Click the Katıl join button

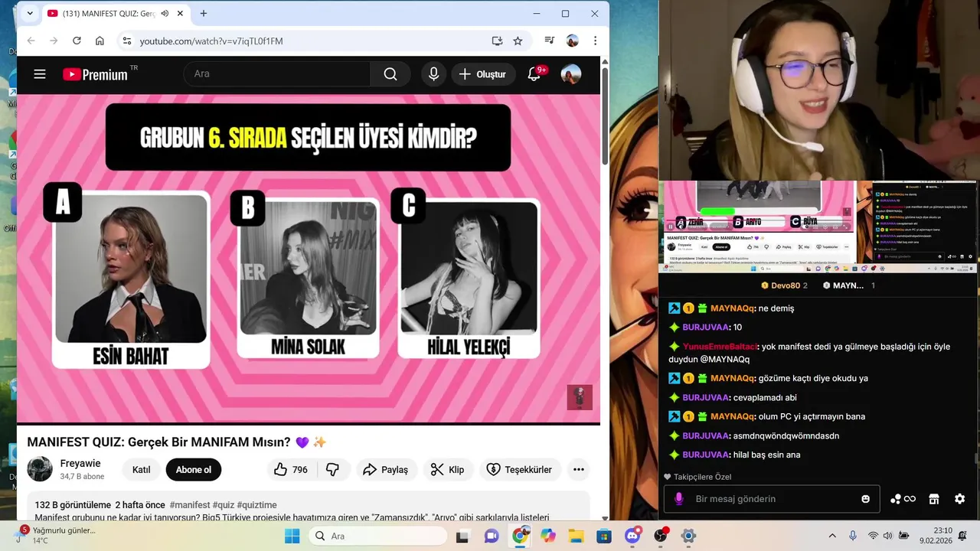click(142, 469)
